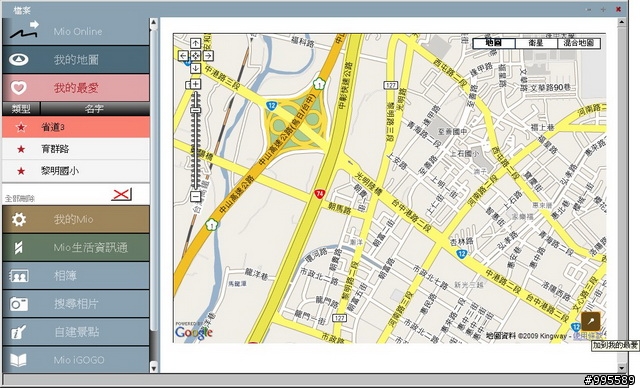Select the 育群路 favorite entry
The width and height of the screenshot is (640, 388).
(76, 149)
